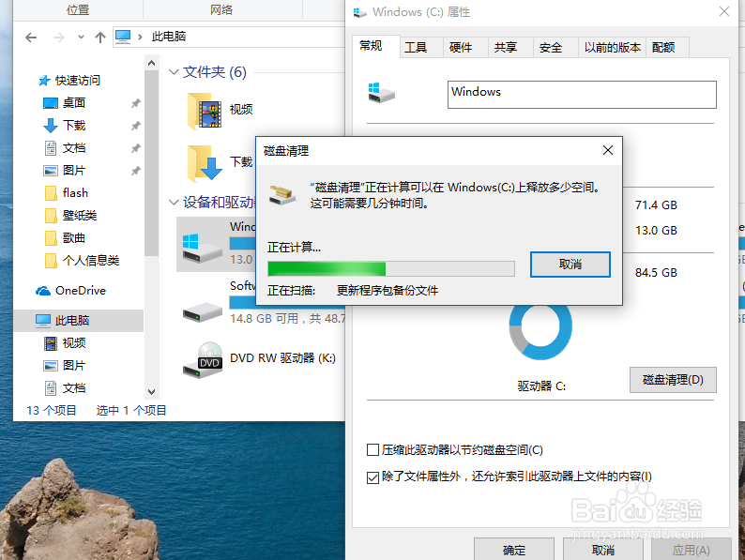Select the 下载 folder icon in main pane
This screenshot has height=560, width=745.
pyautogui.click(x=205, y=163)
